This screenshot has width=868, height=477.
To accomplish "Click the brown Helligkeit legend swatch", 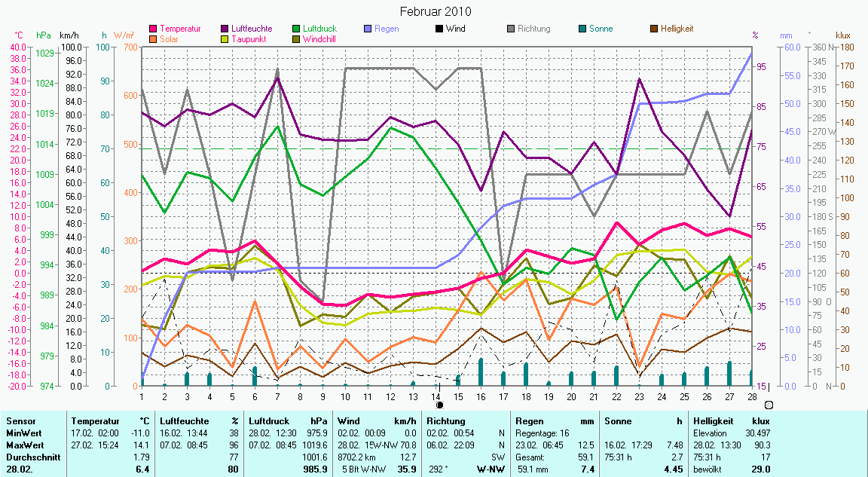I will click(x=653, y=29).
